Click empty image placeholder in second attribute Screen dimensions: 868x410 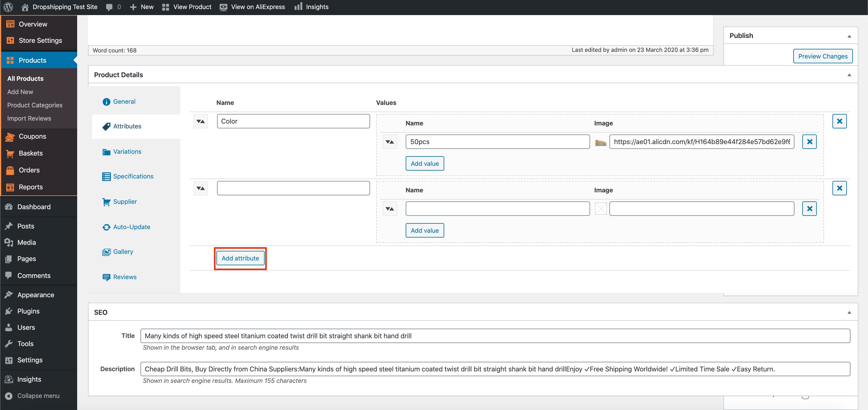600,209
